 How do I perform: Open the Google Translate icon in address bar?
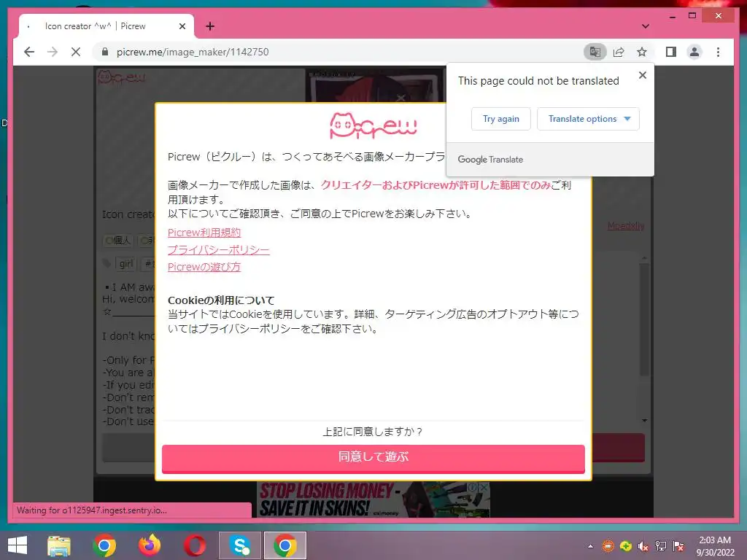coord(595,52)
